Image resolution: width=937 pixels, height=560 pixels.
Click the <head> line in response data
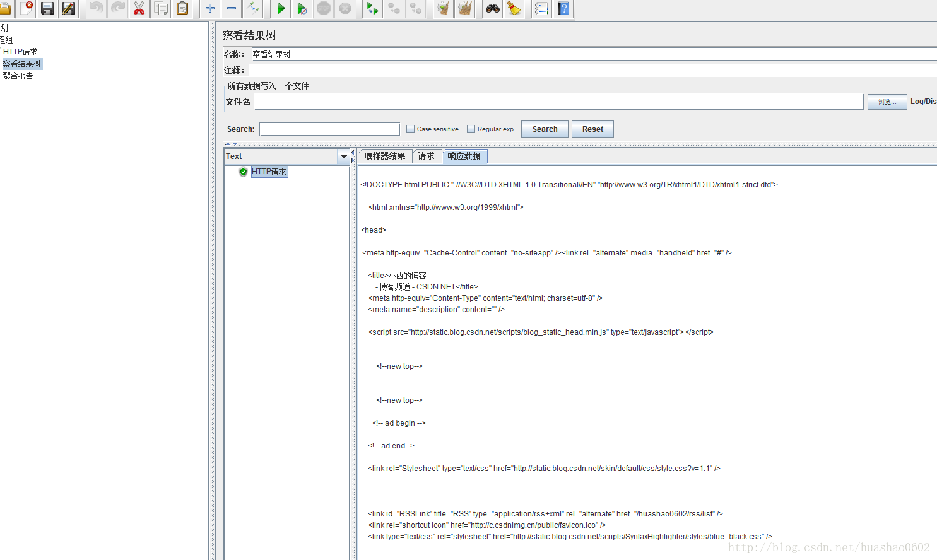pos(374,230)
